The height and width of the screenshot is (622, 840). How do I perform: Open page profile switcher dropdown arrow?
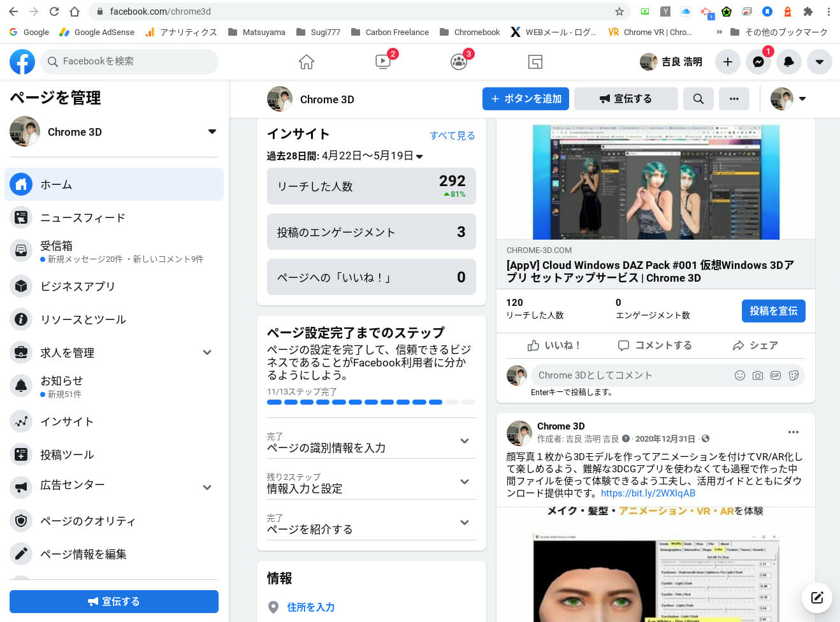coord(802,99)
